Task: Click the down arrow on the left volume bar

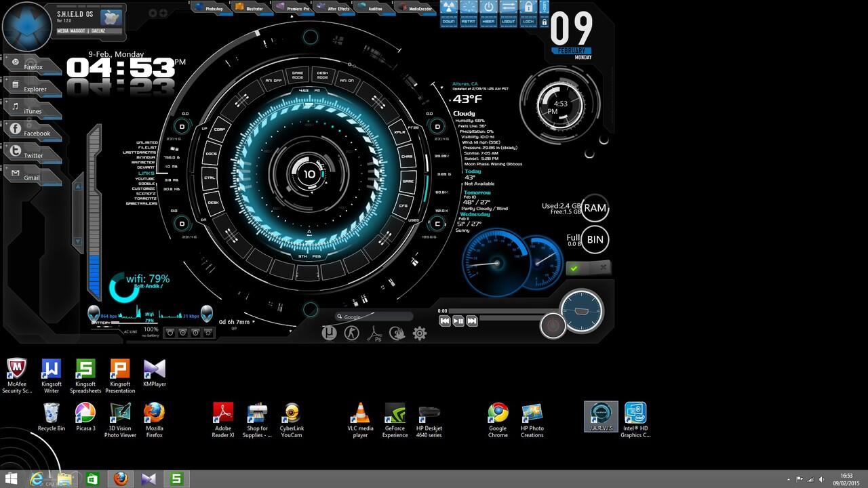Action: pos(78,241)
